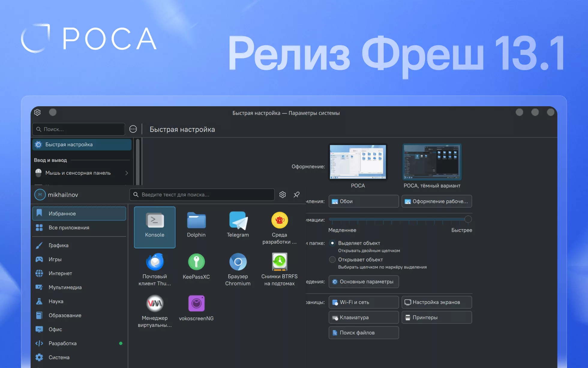Enable 'Открывает объект' mode
Image resolution: width=588 pixels, height=368 pixels.
tap(332, 259)
